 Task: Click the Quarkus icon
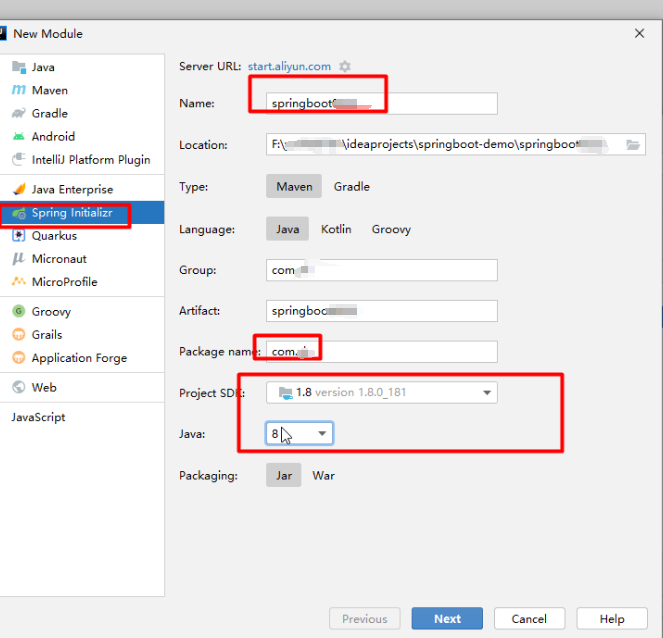point(19,235)
